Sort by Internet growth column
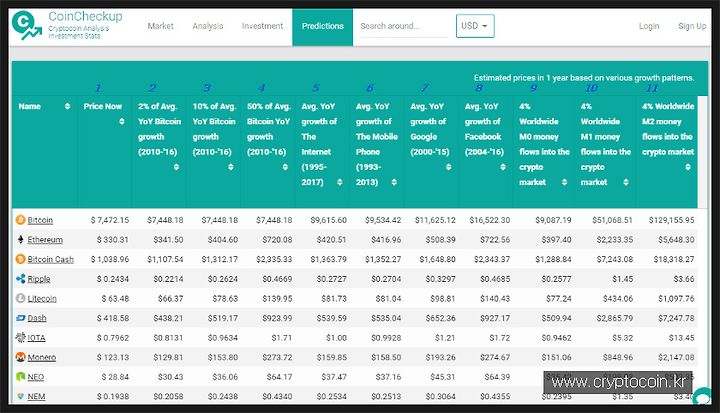 [340, 182]
